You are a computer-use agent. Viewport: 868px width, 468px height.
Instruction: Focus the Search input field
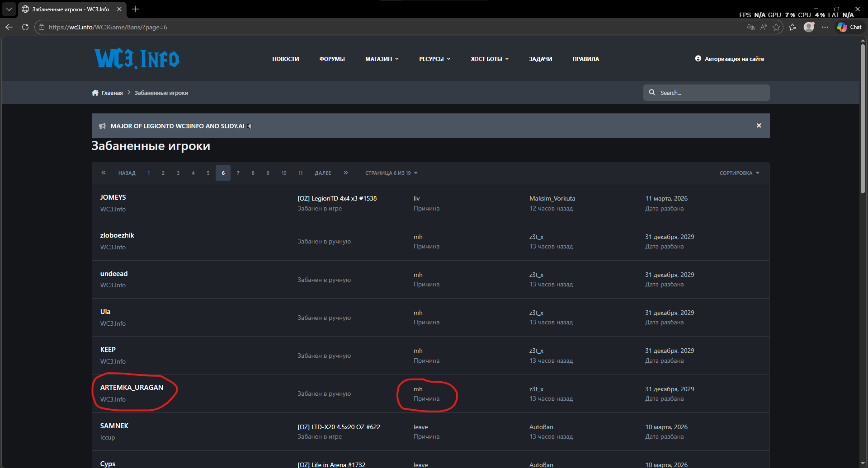707,93
